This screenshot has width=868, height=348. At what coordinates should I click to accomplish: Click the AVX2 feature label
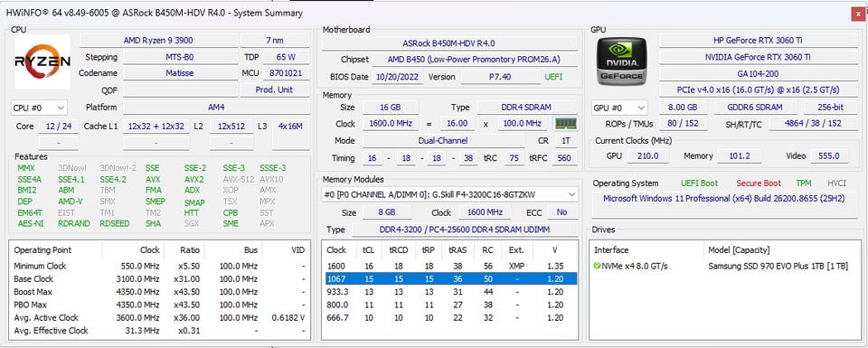[193, 179]
